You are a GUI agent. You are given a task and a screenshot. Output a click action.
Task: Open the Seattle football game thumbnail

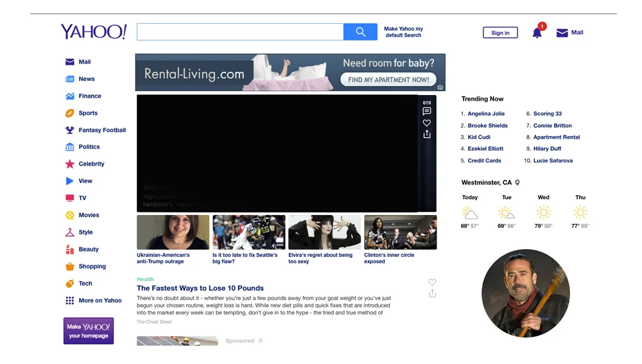pos(249,232)
